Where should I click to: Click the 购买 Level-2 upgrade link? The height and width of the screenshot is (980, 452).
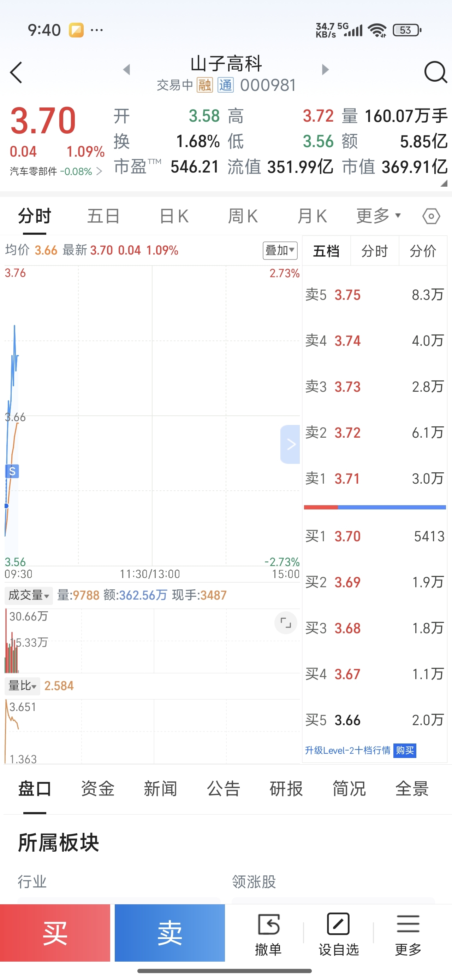click(x=404, y=750)
